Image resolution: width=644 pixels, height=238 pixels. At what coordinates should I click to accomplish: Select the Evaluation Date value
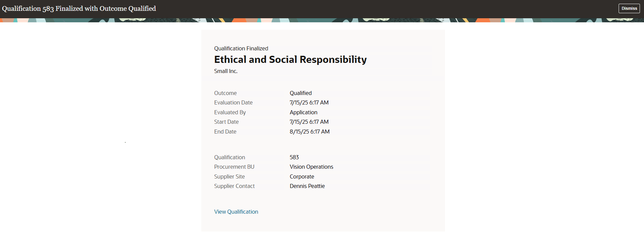point(309,102)
